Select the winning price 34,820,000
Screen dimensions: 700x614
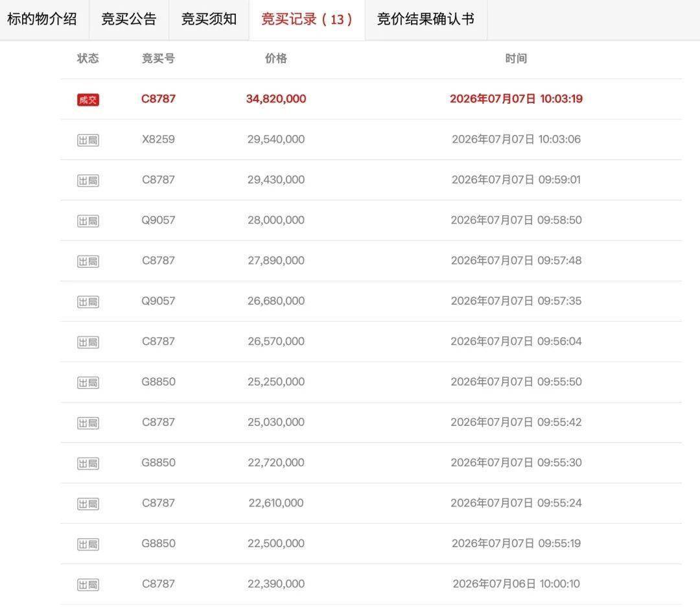tap(276, 99)
